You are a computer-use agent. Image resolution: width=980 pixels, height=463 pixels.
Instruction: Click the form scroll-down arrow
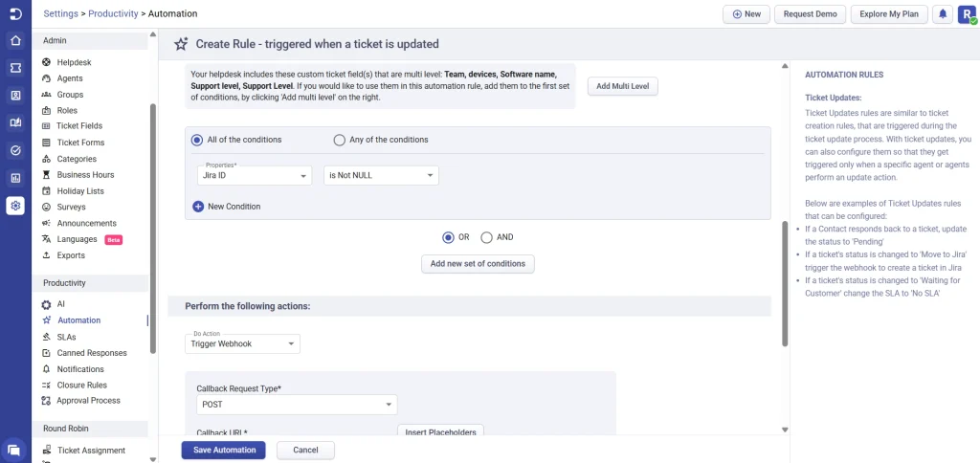(x=785, y=430)
